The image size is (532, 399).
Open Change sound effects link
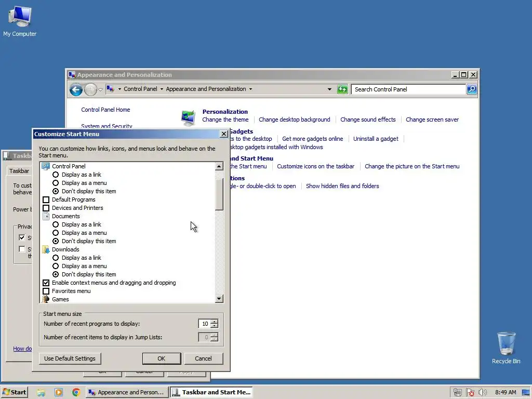click(368, 119)
